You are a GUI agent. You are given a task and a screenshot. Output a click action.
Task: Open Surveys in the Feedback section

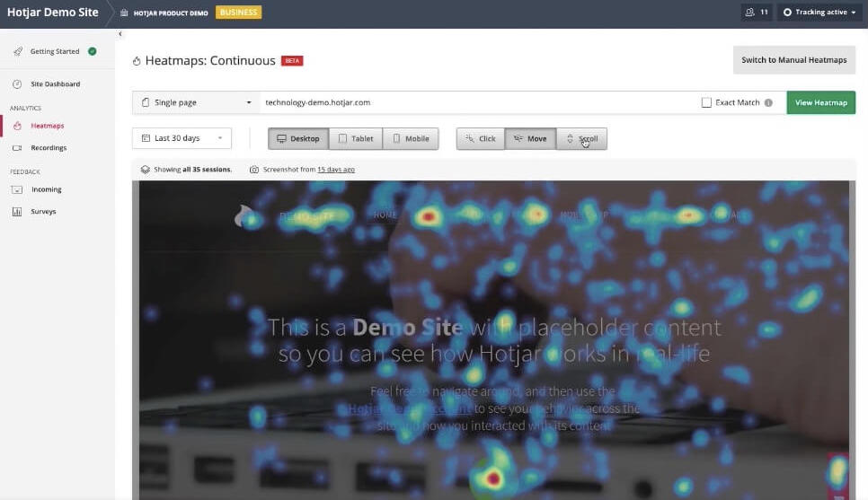[44, 211]
